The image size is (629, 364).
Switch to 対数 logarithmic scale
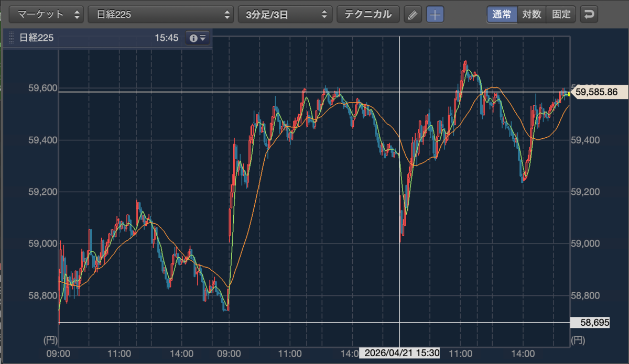[532, 14]
